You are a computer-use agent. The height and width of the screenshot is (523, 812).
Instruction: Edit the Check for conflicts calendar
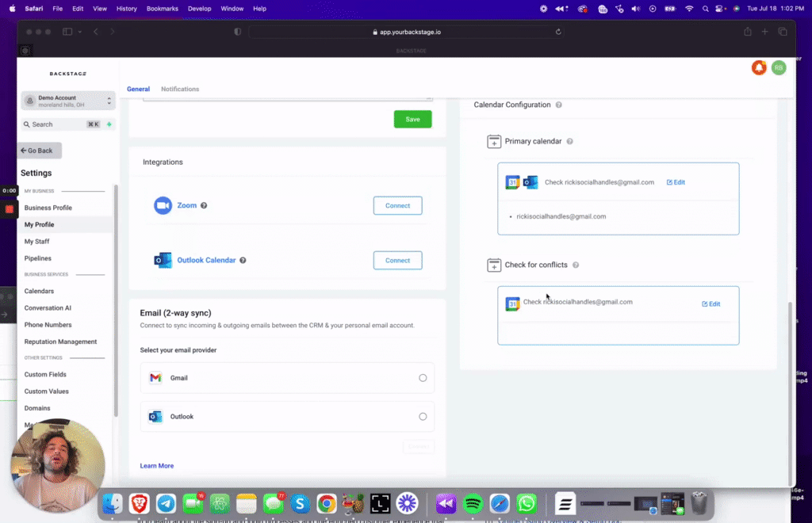(x=711, y=304)
